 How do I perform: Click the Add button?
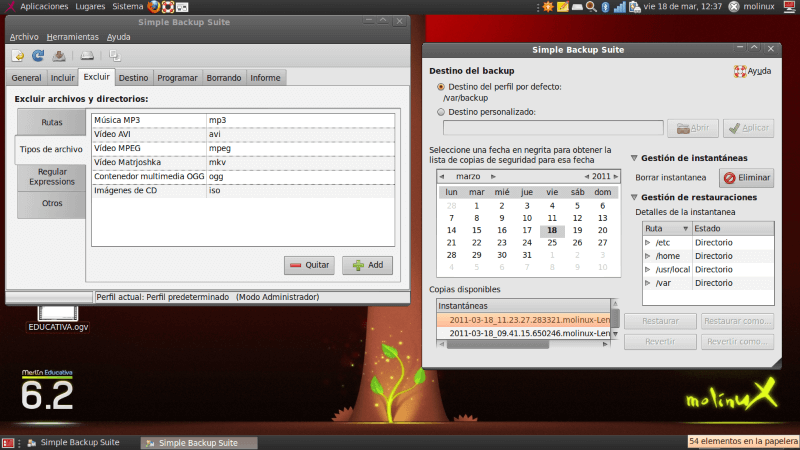tap(367, 265)
